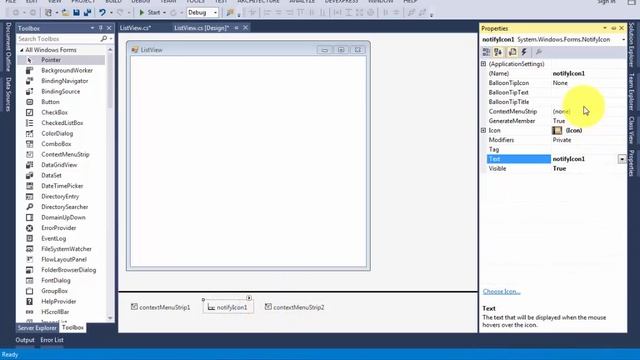This screenshot has width=640, height=360.
Task: Select the BalloonTipText property row
Action: point(556,93)
